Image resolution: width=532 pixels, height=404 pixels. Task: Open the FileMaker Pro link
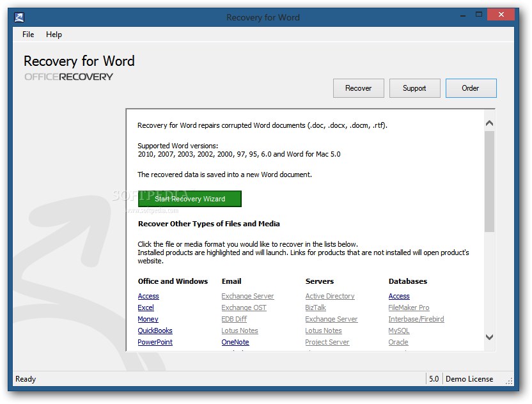click(x=409, y=307)
